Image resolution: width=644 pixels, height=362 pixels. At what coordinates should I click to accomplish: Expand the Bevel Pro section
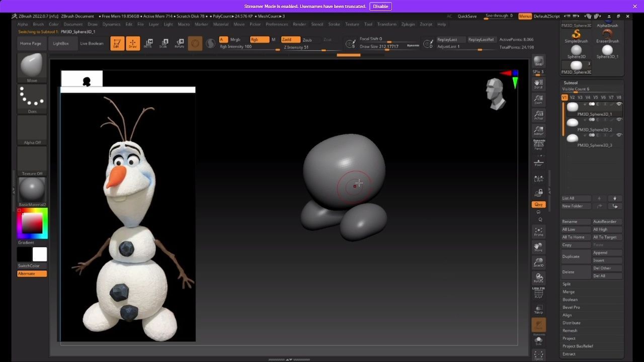pyautogui.click(x=571, y=307)
